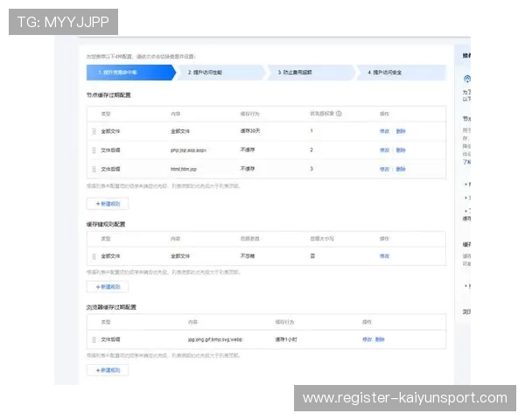
Task: Click the 节点缓存过期配置 section heading
Action: tap(108, 95)
